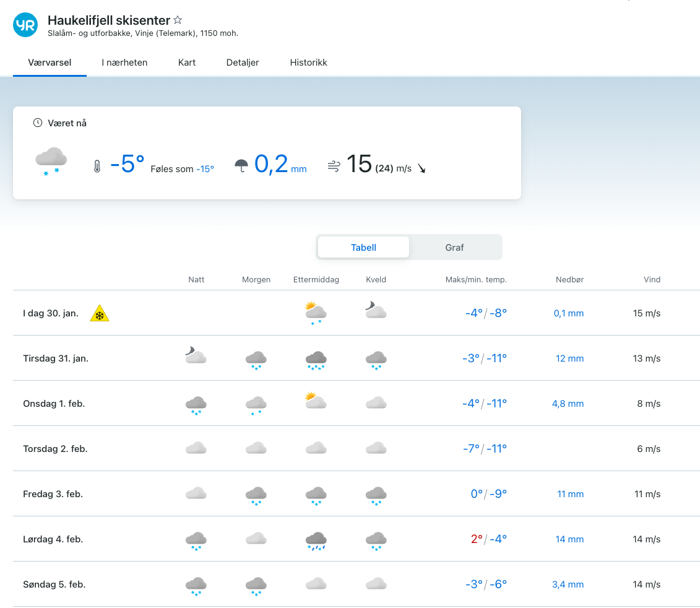Go to the Detaljer tab
Viewport: 700px width, 608px height.
[x=243, y=63]
